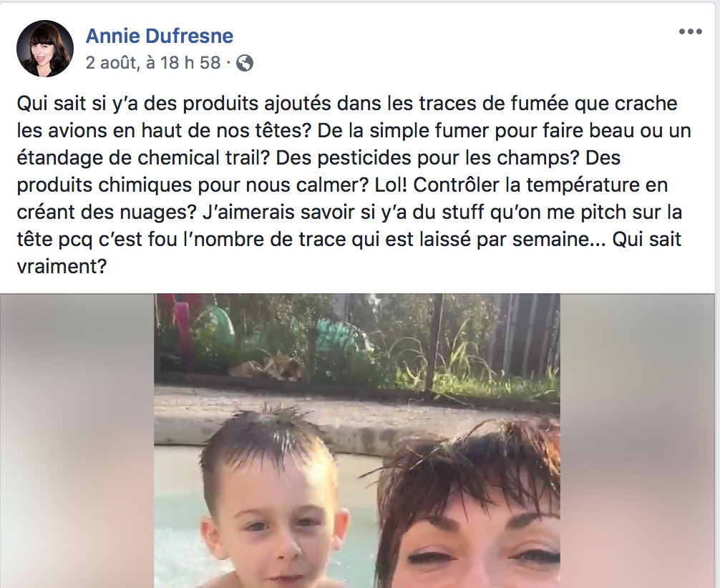
Task: Click the Annie Dufresne name link
Action: (160, 36)
